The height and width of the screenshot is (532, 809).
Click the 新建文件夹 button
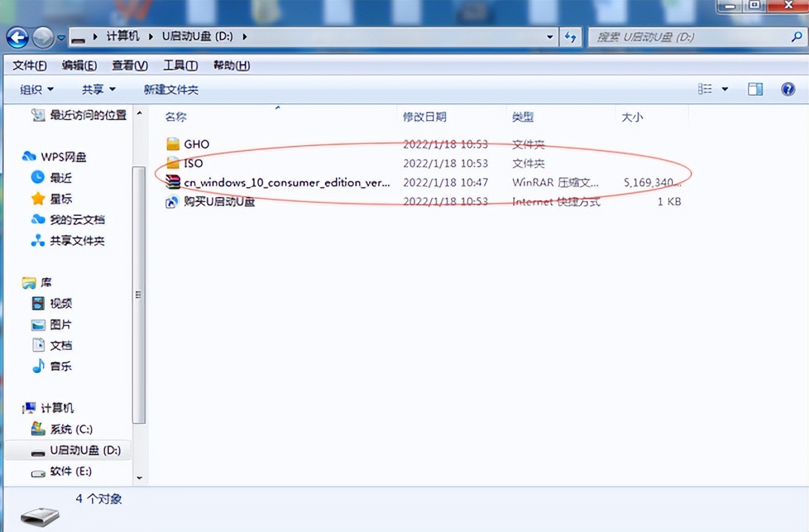171,89
